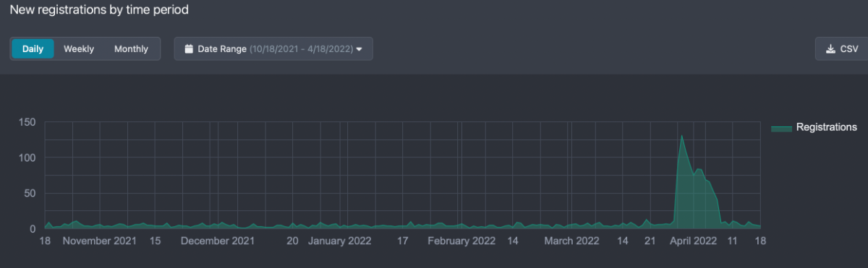Click the '17' x-axis tick label
868x268 pixels.
pos(403,241)
